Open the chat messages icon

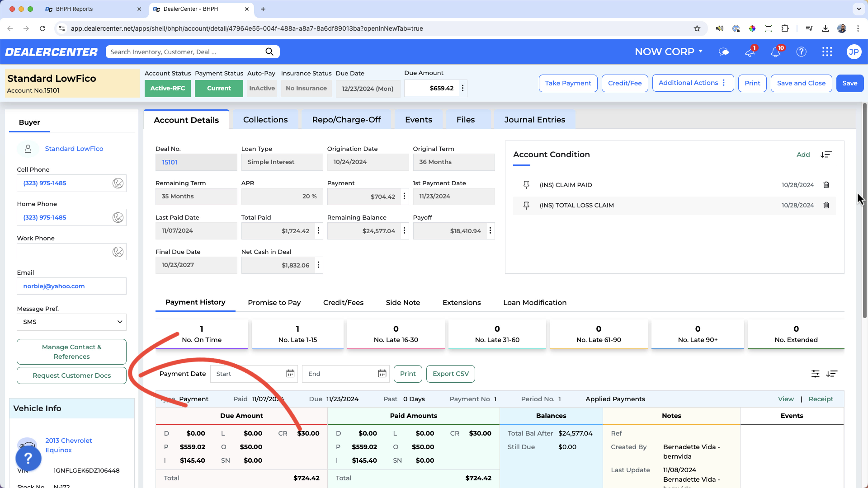(724, 52)
